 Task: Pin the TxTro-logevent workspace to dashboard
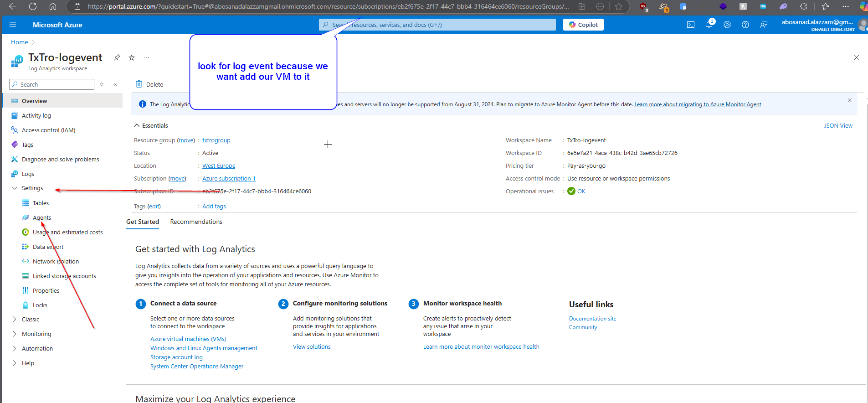point(117,57)
